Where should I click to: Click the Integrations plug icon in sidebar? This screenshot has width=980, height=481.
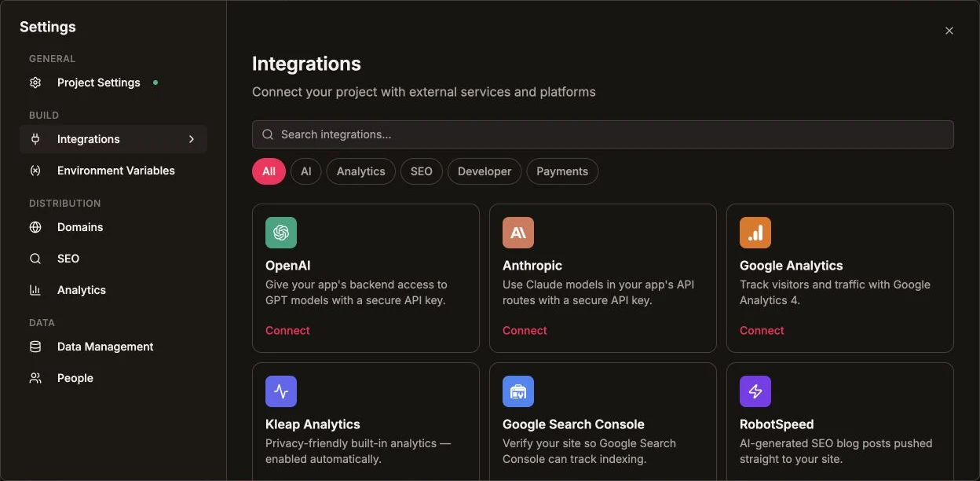[35, 139]
